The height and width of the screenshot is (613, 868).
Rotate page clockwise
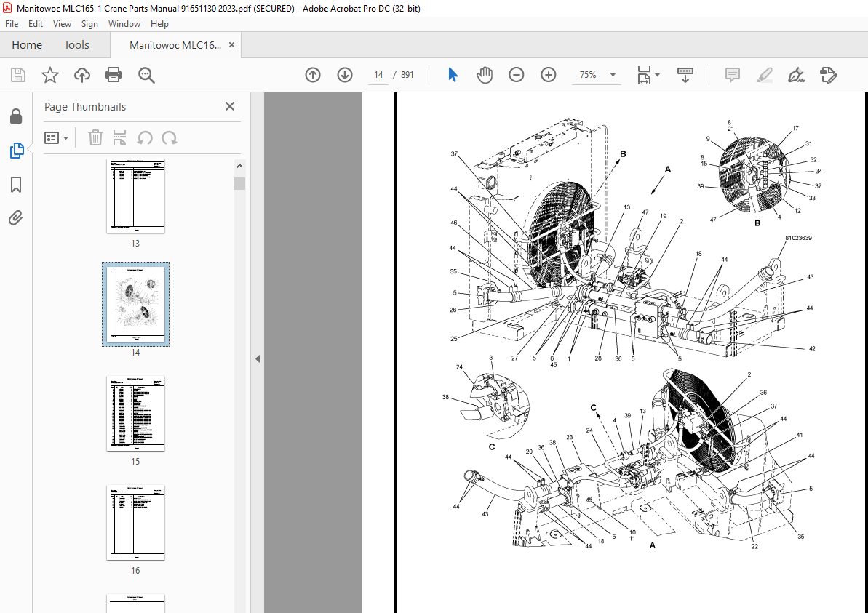pos(170,137)
